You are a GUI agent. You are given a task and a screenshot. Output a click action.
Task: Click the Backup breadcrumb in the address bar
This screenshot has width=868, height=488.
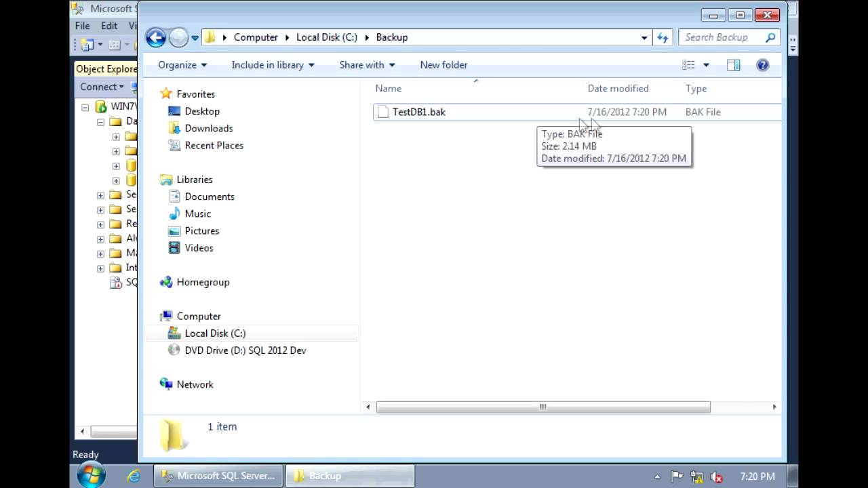click(x=391, y=37)
